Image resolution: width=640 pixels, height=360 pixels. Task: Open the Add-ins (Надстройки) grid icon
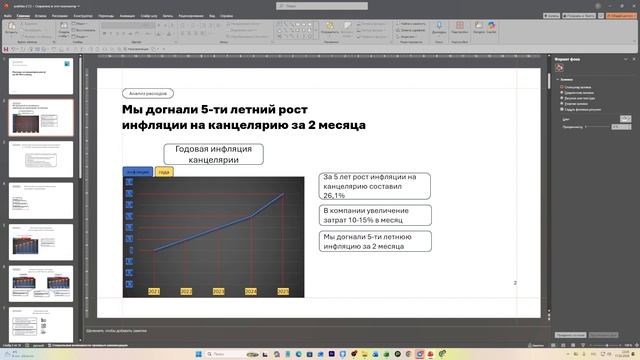coord(460,25)
